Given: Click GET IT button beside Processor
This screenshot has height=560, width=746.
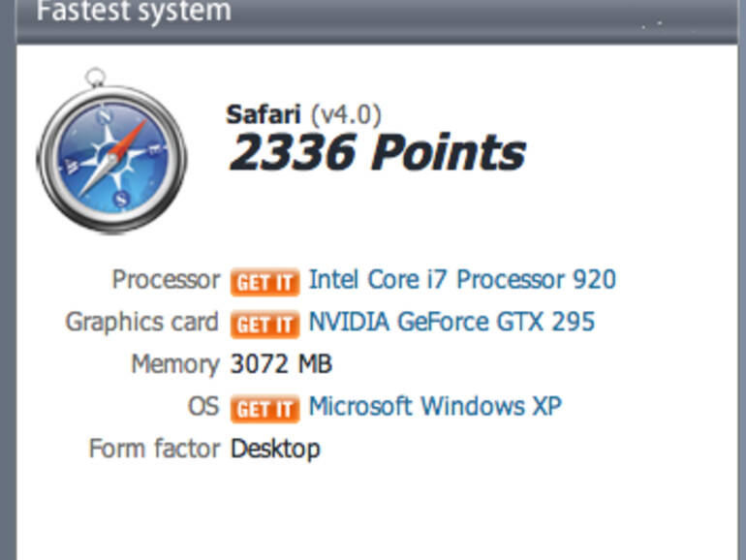Looking at the screenshot, I should 264,282.
